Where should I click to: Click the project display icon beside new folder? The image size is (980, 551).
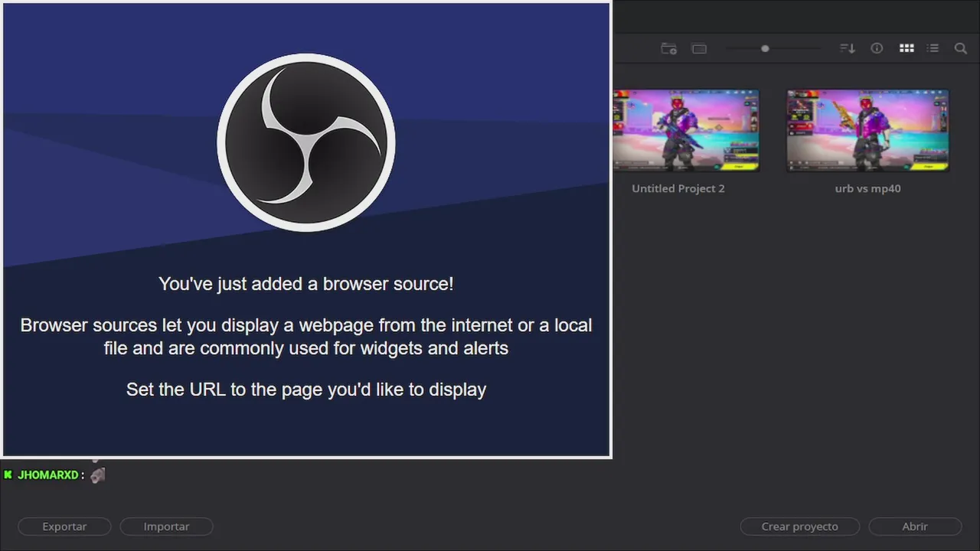coord(699,48)
